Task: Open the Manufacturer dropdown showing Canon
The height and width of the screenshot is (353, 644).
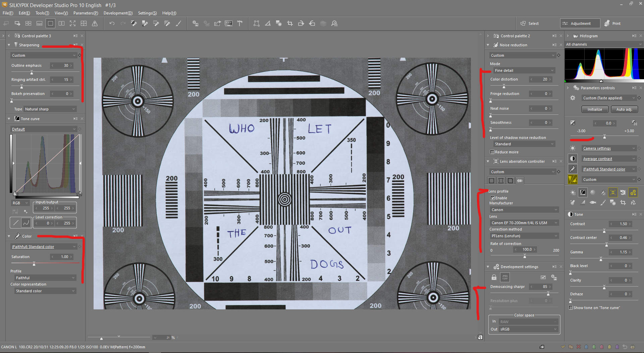Action: click(524, 209)
